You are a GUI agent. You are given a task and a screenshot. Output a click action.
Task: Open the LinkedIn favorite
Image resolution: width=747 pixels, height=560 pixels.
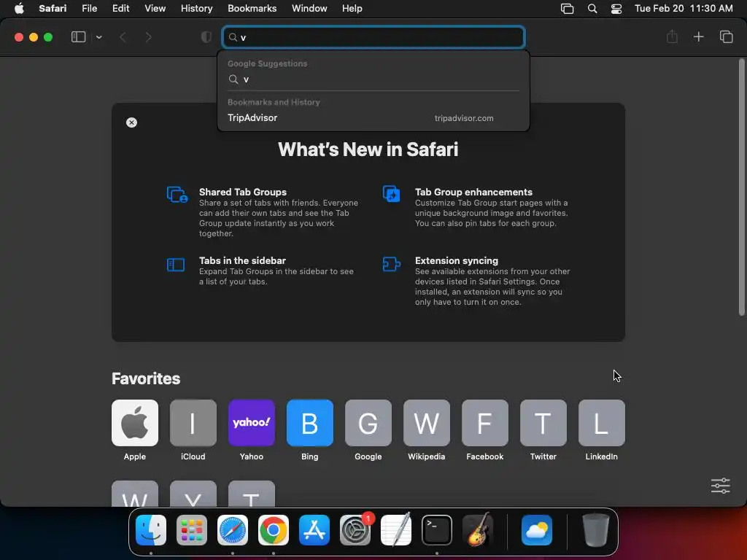click(x=602, y=423)
